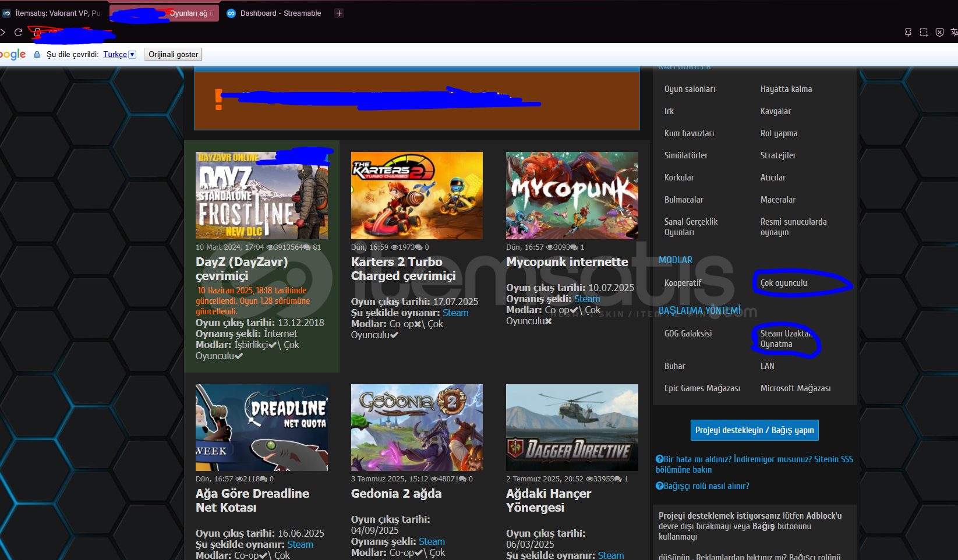The width and height of the screenshot is (958, 560).
Task: Open the Gedonia 2 ağda title link
Action: [397, 494]
